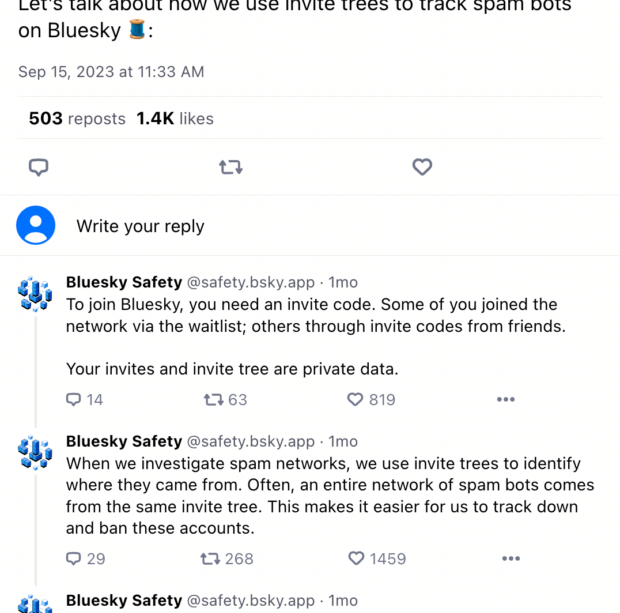The image size is (620, 613).
Task: Click the main post reply icon
Action: pos(38,167)
